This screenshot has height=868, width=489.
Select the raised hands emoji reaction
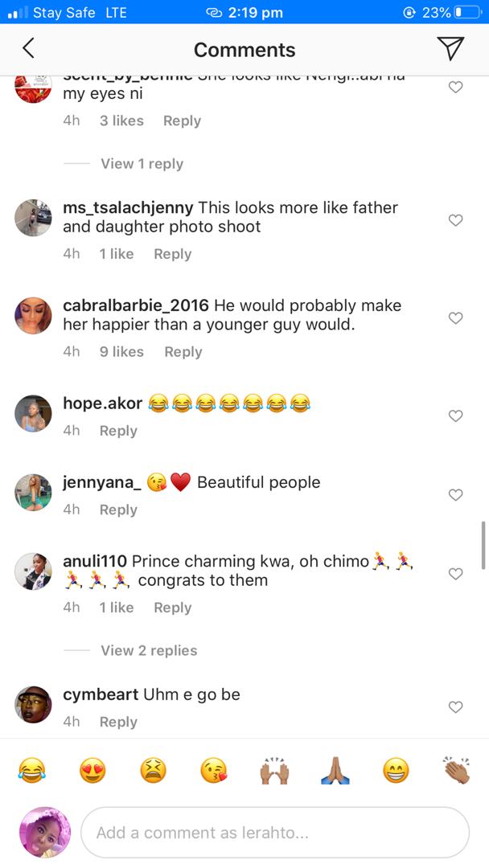(274, 769)
